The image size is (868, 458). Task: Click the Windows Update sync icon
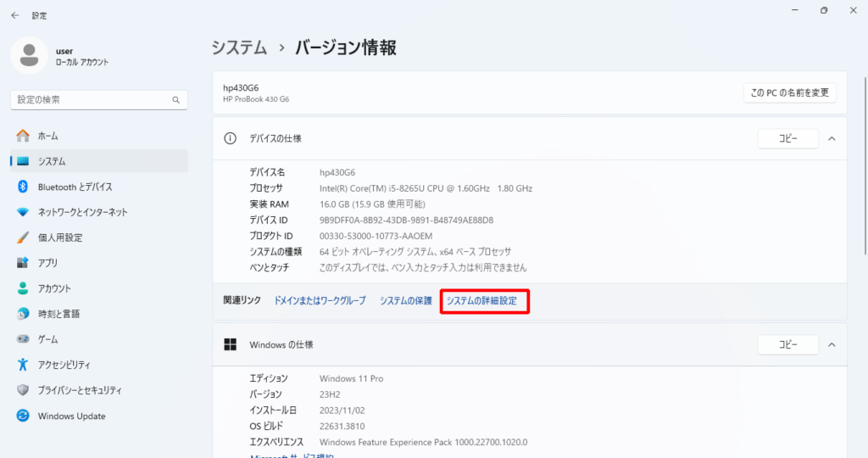click(x=23, y=416)
